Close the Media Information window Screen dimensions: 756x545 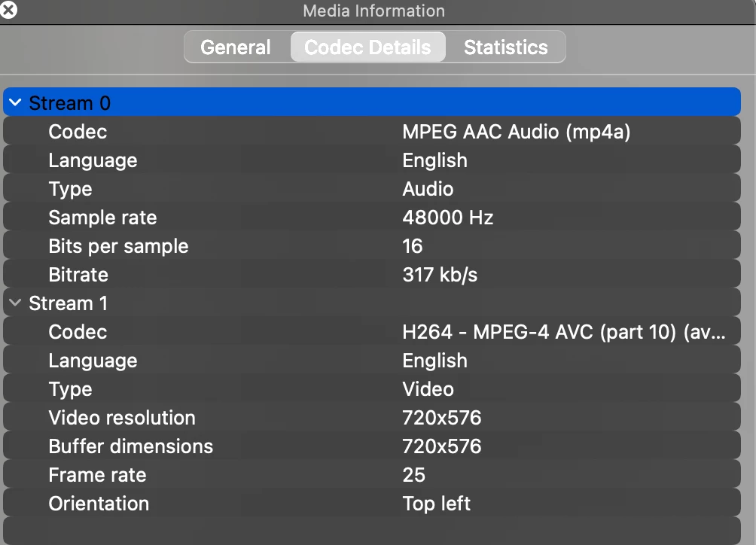coord(9,10)
